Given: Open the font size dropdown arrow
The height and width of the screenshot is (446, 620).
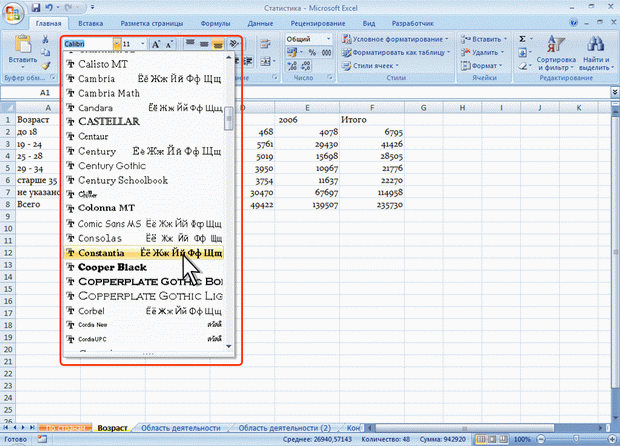Looking at the screenshot, I should 143,44.
